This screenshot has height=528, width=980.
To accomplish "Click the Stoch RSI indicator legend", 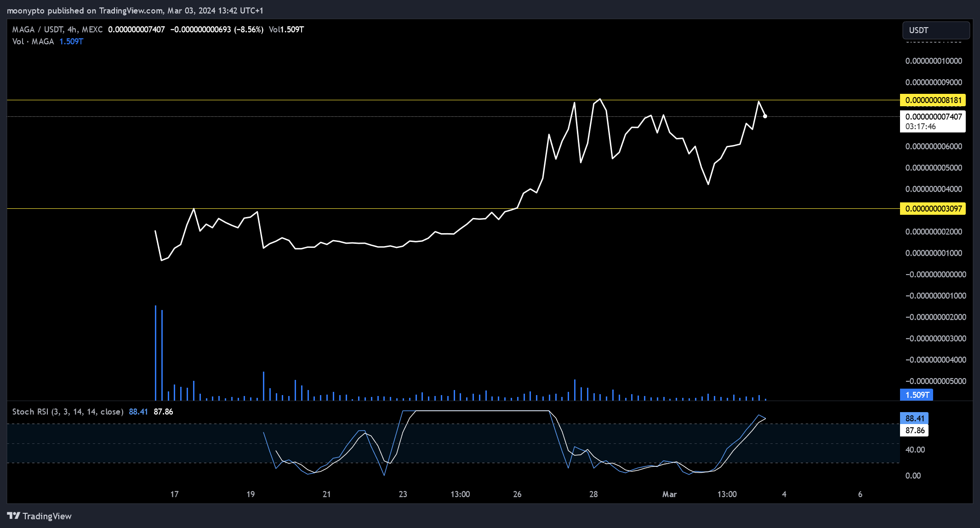I will pyautogui.click(x=68, y=412).
